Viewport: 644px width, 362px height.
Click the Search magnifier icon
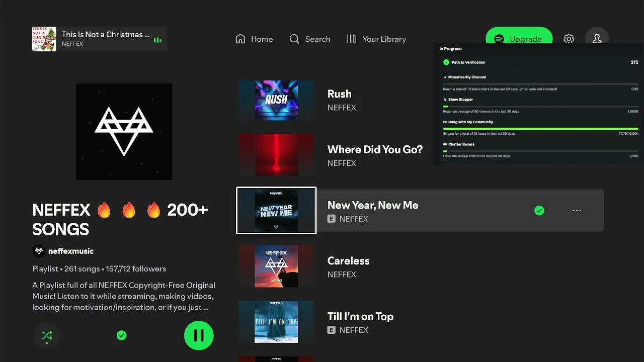294,39
